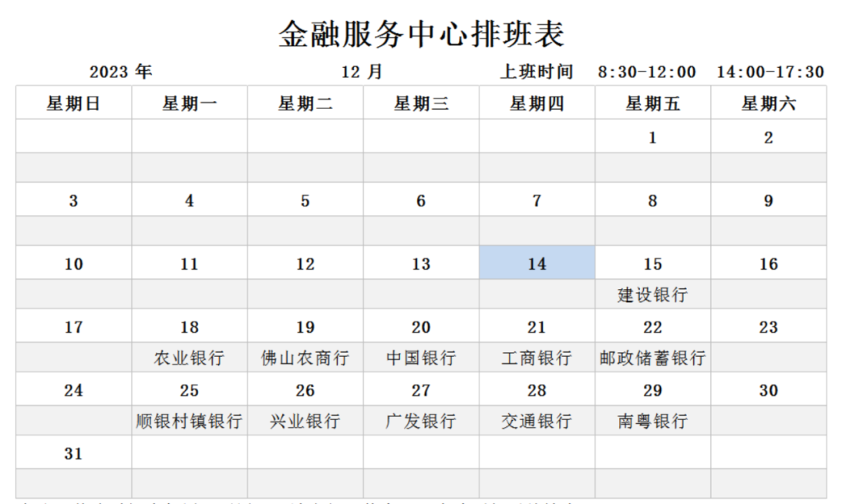This screenshot has width=842, height=504.
Task: Click date cell 15
Action: click(653, 263)
